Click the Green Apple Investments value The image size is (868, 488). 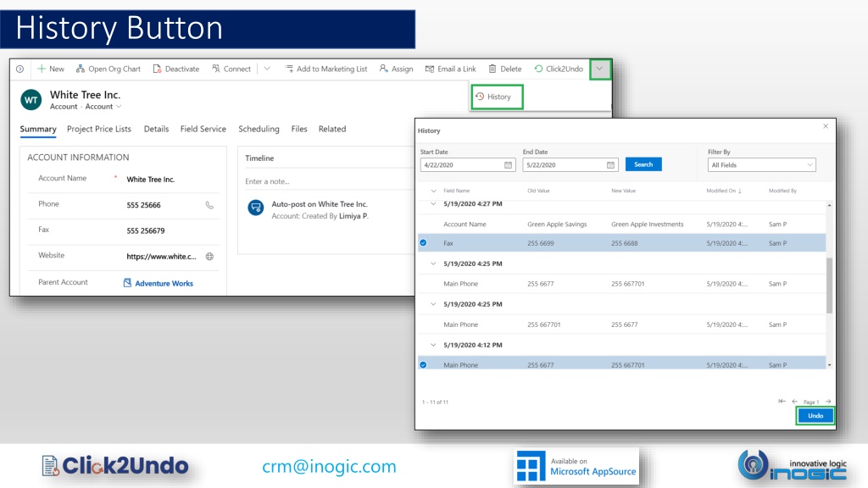647,224
